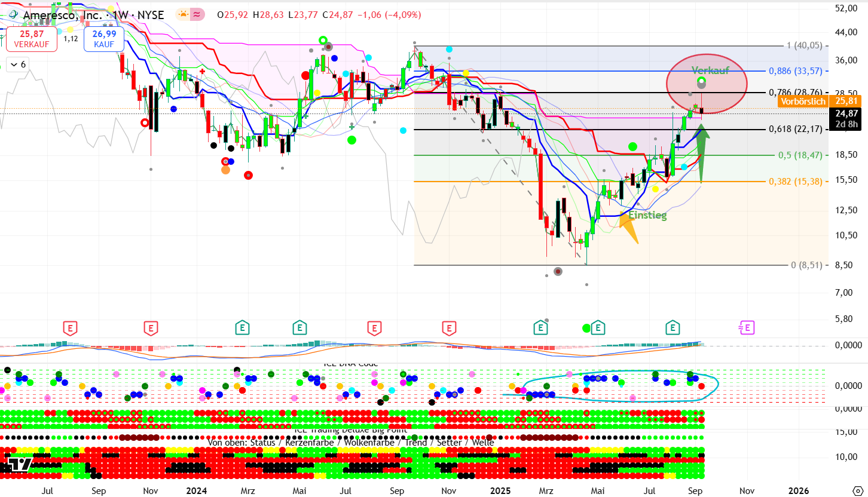Open chart settings gear in bottom right corner
868x497 pixels.
858,490
